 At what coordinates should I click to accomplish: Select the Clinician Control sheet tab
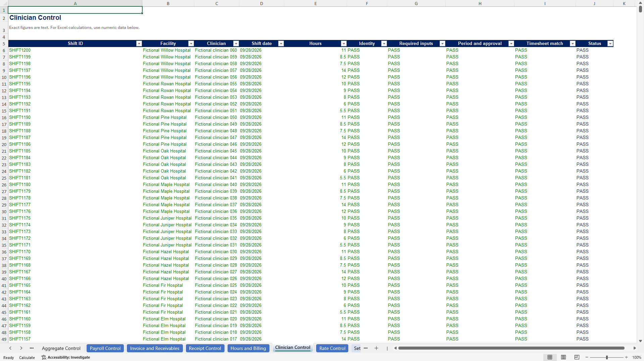(x=293, y=348)
